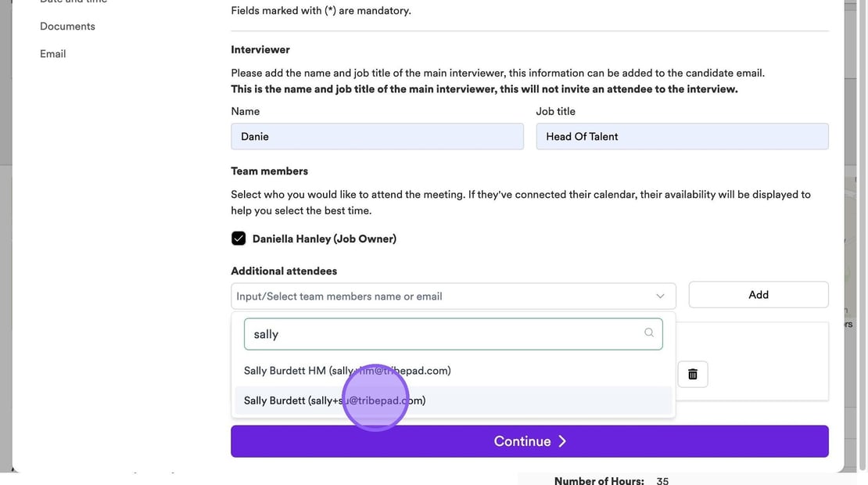Go to the Email section in sidebar
The height and width of the screenshot is (485, 868).
(x=52, y=53)
